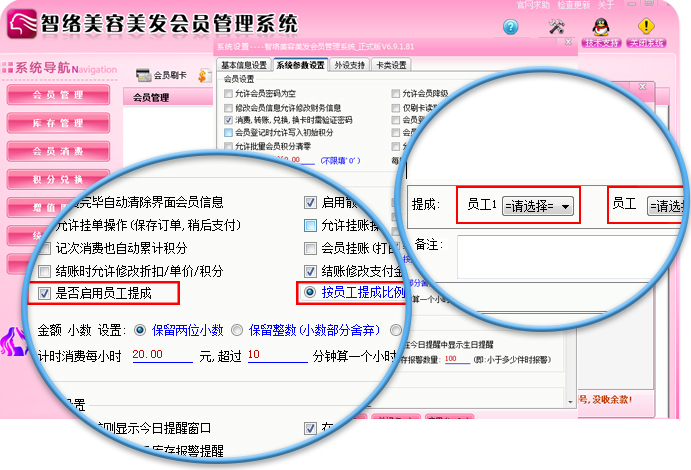Switch to the 基本信息设置 tab
This screenshot has height=470, width=691.
tap(244, 65)
